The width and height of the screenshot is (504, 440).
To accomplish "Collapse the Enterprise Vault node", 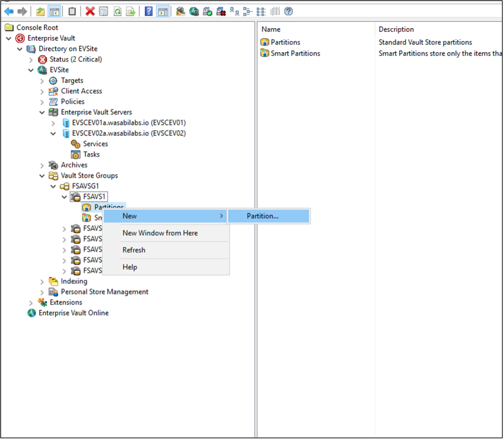I will (x=9, y=38).
